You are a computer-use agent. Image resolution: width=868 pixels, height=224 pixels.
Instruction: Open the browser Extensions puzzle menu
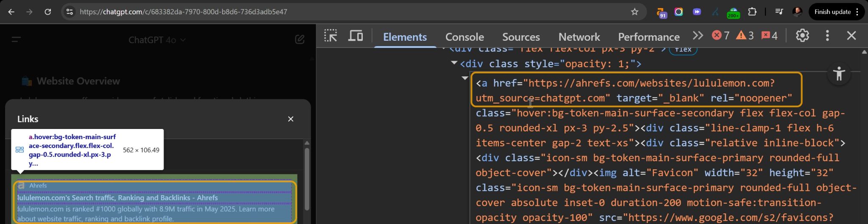pyautogui.click(x=752, y=12)
